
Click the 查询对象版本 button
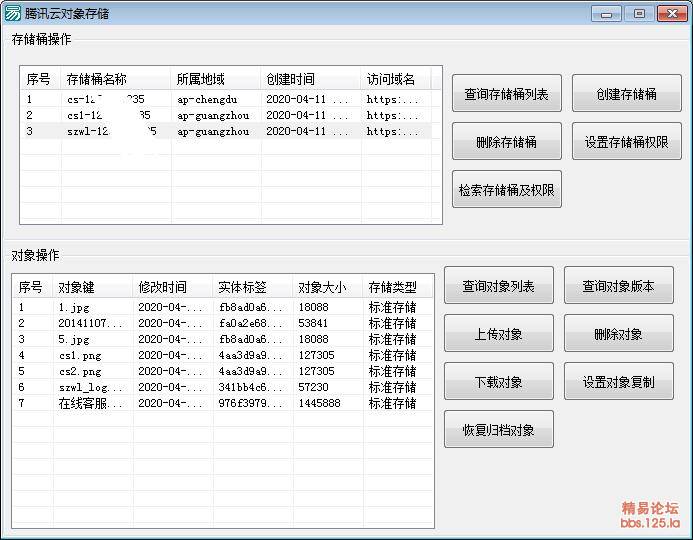pyautogui.click(x=618, y=285)
